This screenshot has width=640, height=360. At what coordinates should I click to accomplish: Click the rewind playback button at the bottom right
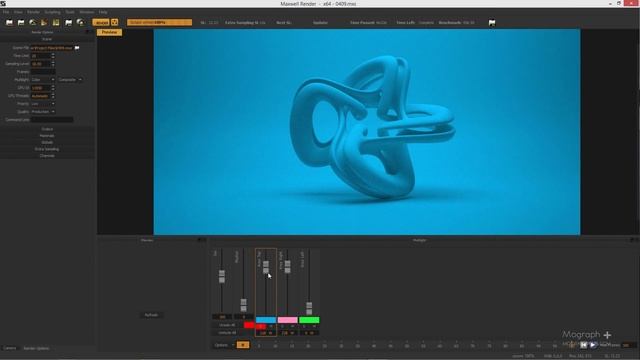click(584, 345)
